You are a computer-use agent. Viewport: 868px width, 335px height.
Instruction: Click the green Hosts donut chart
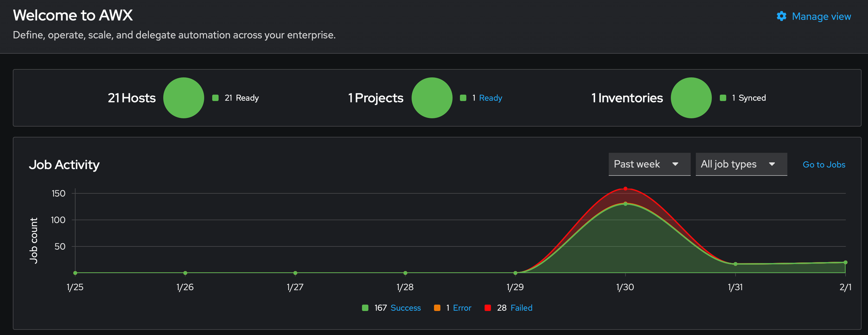point(184,98)
